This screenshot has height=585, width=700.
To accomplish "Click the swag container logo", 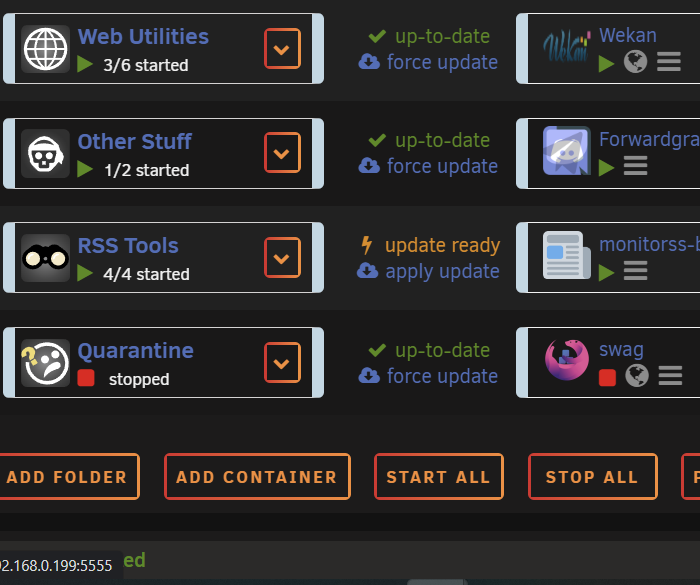I will tap(567, 359).
